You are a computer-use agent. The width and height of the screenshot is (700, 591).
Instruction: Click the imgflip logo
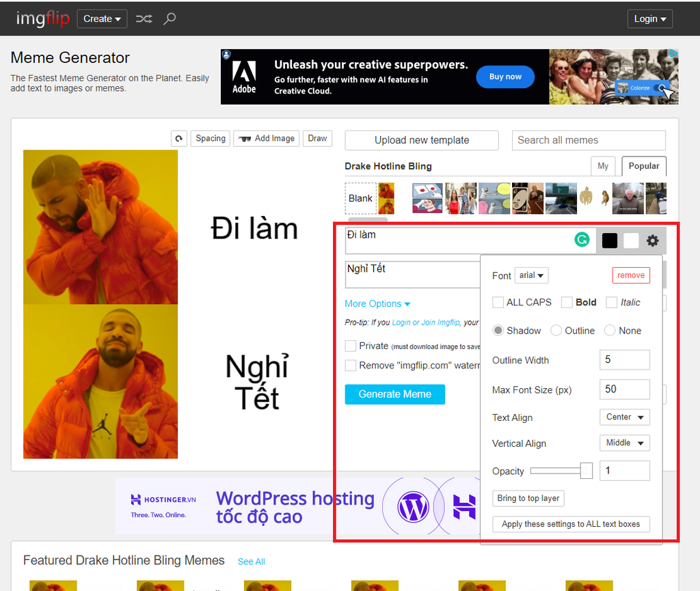click(x=42, y=18)
